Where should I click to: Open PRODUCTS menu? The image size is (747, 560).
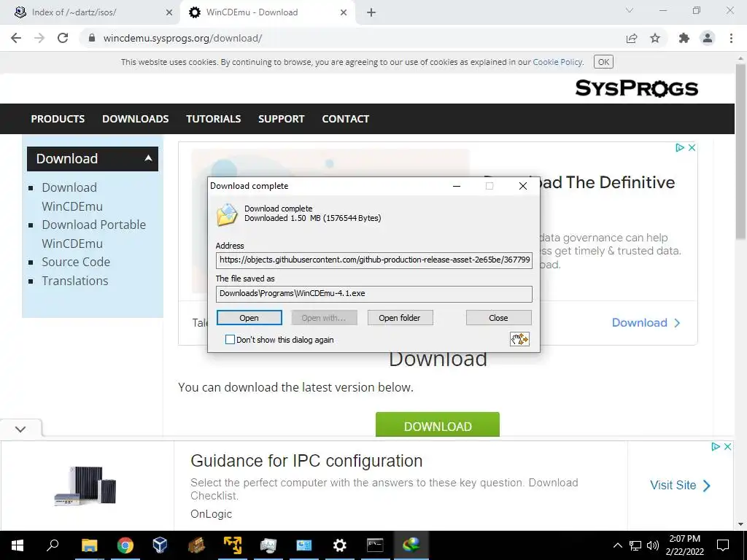(58, 119)
